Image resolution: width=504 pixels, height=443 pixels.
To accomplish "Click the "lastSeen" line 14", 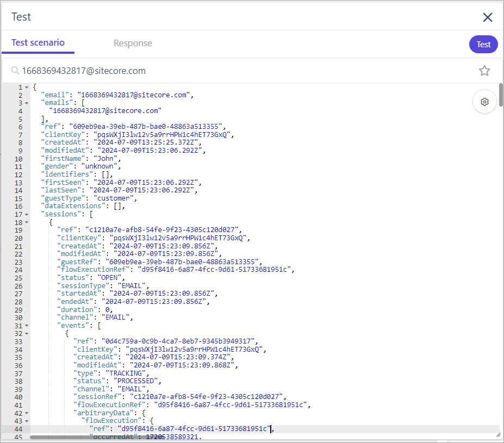I will point(119,190).
